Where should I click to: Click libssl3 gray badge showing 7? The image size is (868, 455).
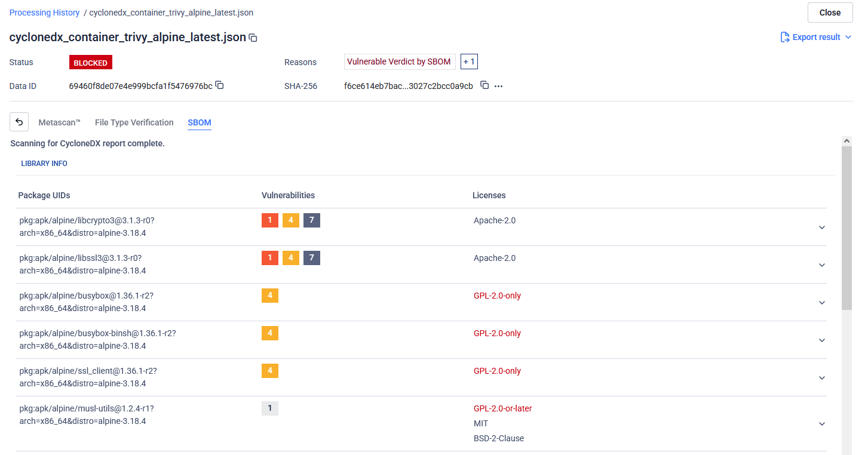point(311,258)
